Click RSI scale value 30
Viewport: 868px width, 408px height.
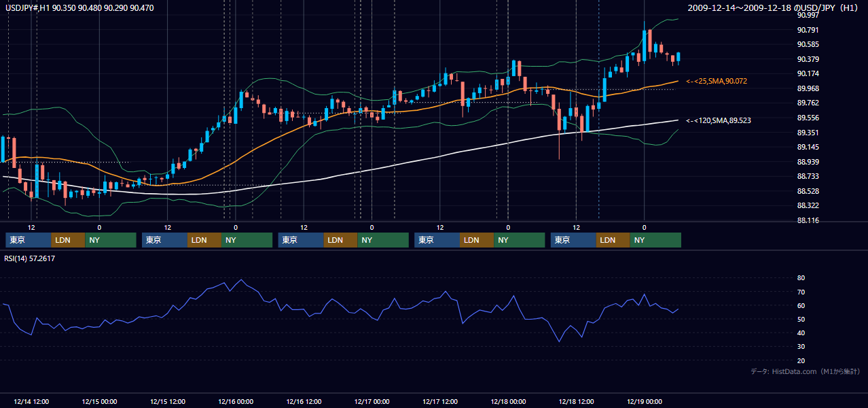[x=801, y=347]
